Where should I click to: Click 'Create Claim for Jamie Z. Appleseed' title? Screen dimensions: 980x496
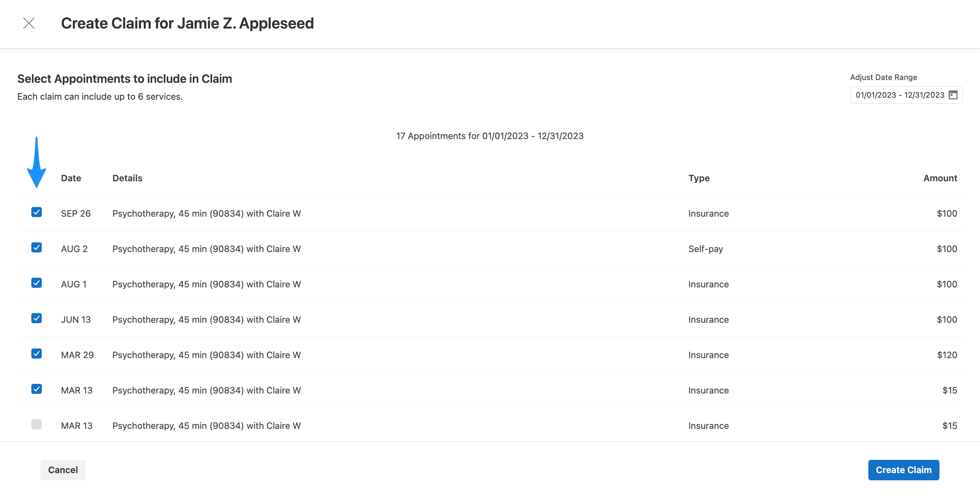click(187, 23)
